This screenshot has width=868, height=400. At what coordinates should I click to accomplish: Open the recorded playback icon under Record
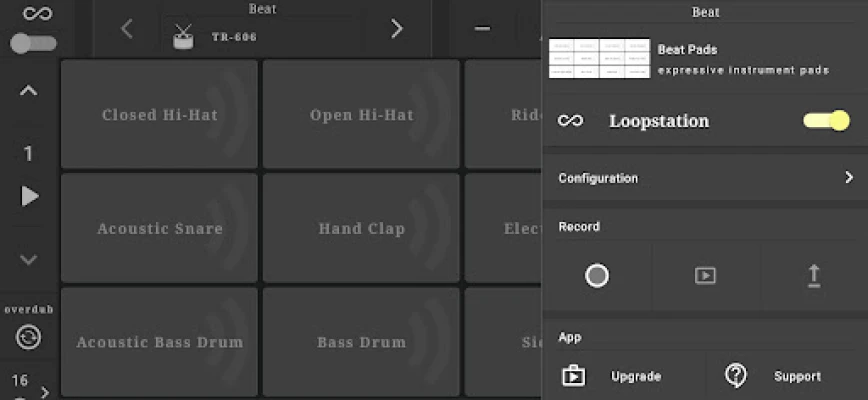point(705,276)
